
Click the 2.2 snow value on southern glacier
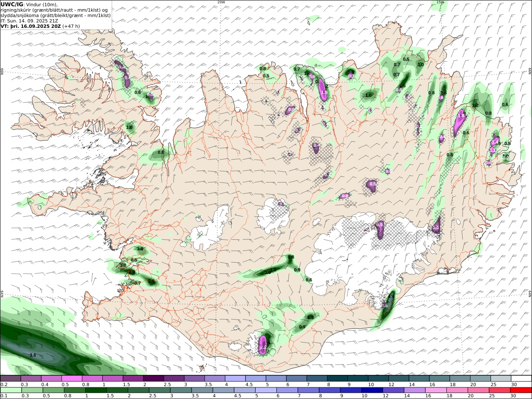coord(263,347)
